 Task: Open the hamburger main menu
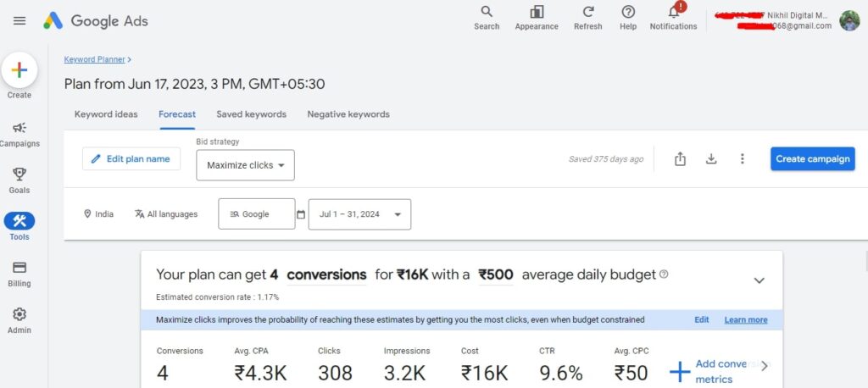(x=19, y=21)
